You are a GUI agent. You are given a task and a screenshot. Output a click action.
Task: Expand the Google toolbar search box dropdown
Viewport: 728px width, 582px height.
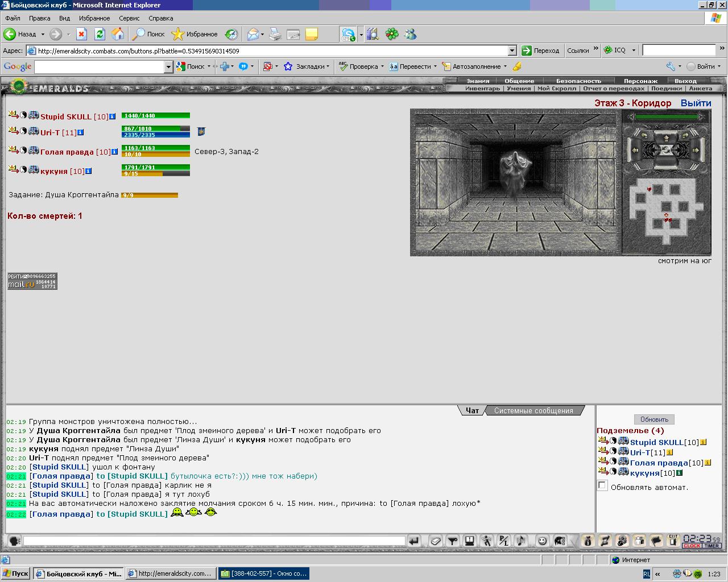pos(168,66)
